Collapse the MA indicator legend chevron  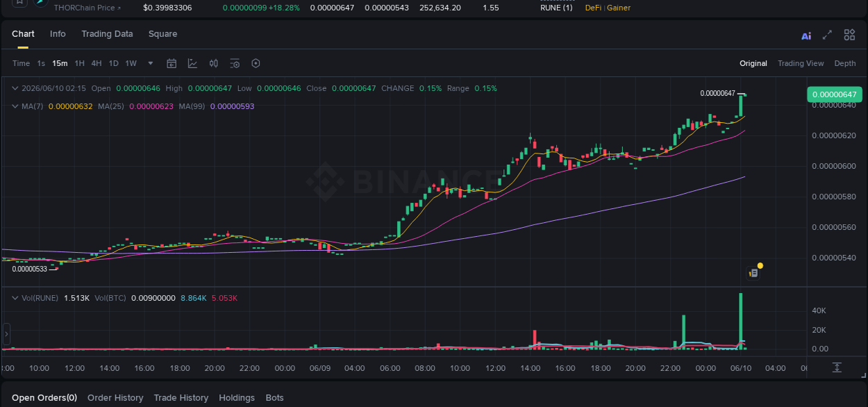coord(15,106)
